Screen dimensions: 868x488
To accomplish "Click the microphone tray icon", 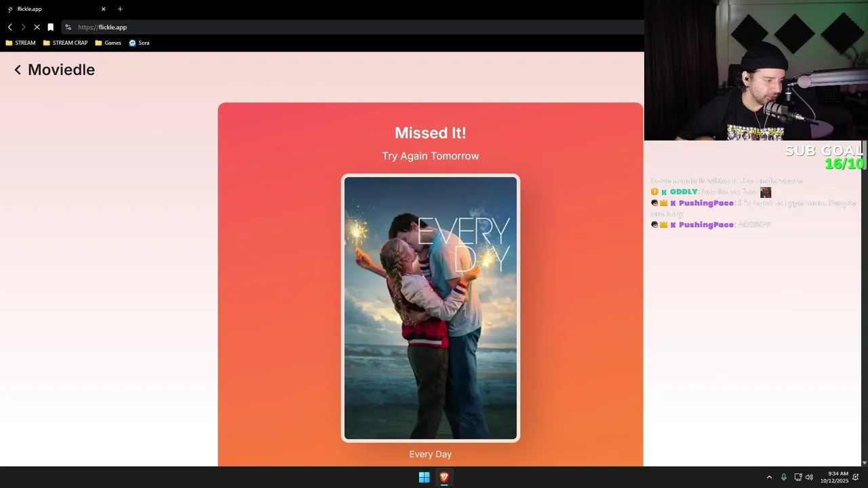I will tap(784, 477).
